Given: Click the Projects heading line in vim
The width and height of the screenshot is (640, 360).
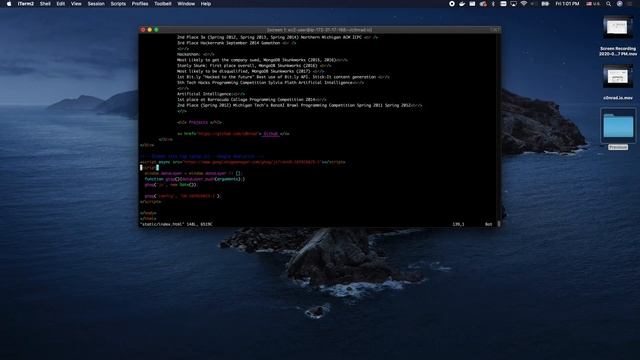Looking at the screenshot, I should (200, 122).
